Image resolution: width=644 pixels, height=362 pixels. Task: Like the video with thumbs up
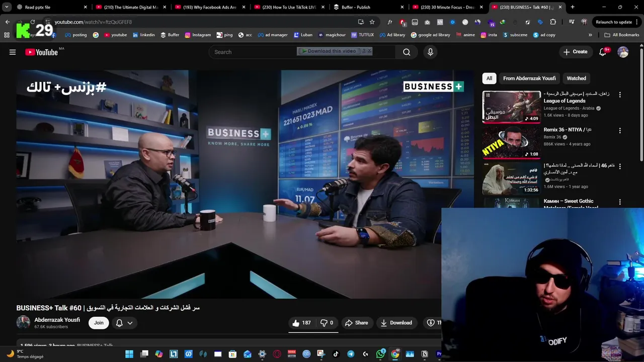[301, 323]
